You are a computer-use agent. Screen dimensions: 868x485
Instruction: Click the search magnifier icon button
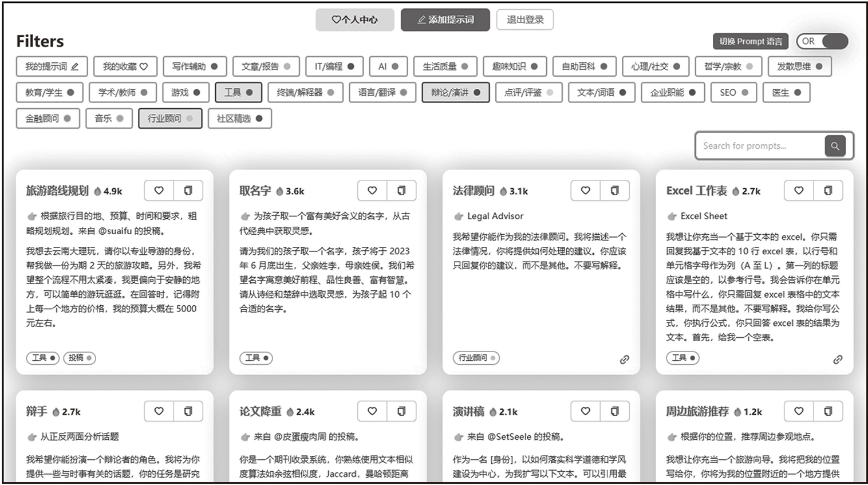pyautogui.click(x=835, y=146)
